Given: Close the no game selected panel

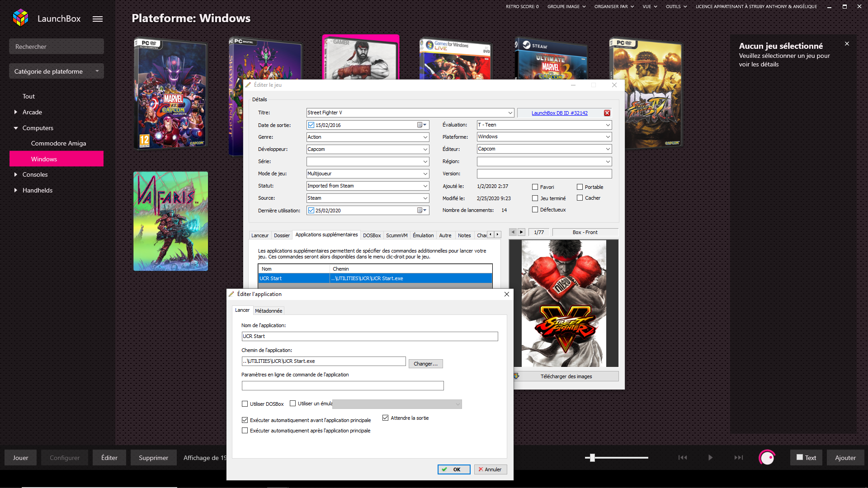Looking at the screenshot, I should (847, 44).
